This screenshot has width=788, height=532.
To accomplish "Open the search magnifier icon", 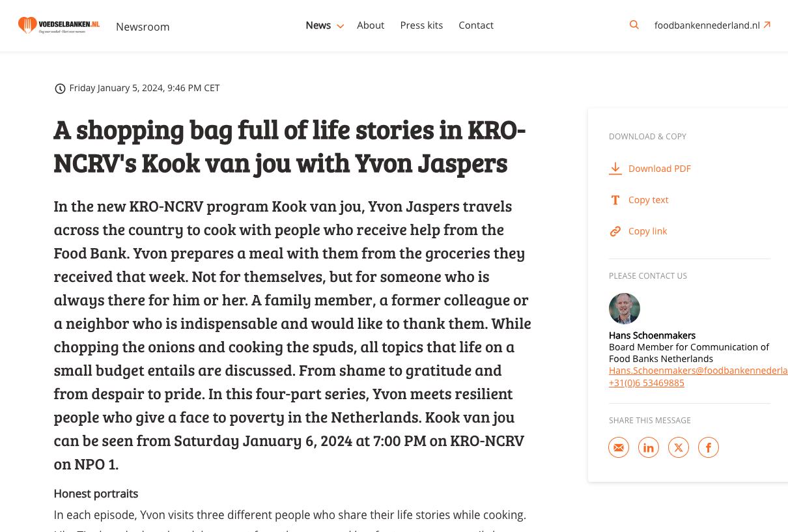I will pyautogui.click(x=634, y=25).
